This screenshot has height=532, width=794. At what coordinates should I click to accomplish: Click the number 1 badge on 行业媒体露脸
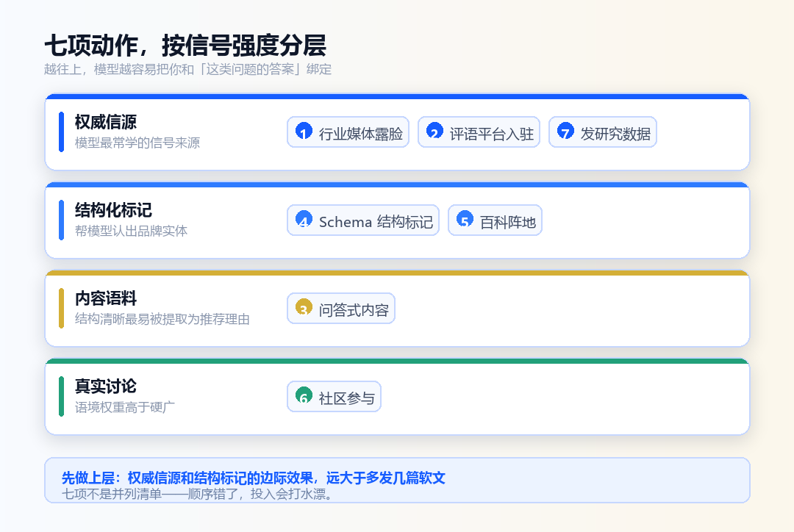click(x=304, y=131)
